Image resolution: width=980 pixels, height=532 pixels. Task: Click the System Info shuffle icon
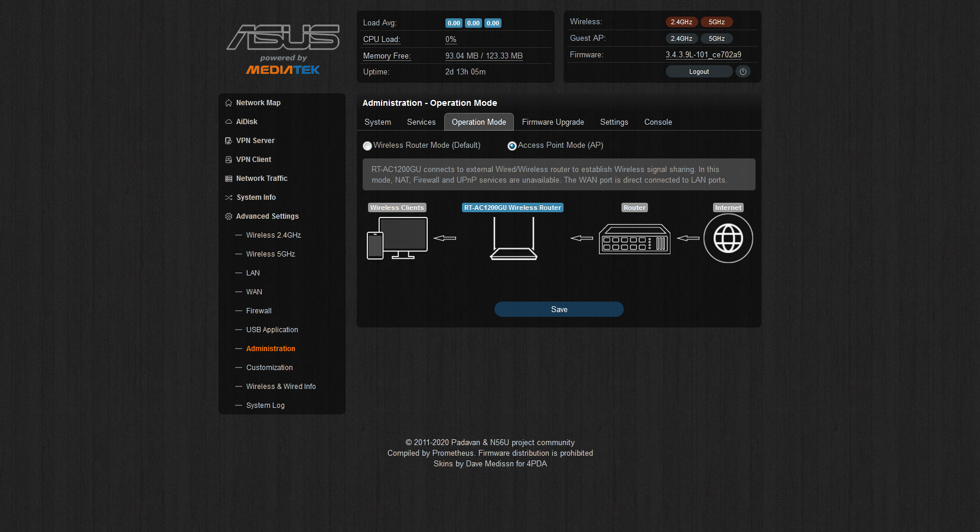pos(229,197)
